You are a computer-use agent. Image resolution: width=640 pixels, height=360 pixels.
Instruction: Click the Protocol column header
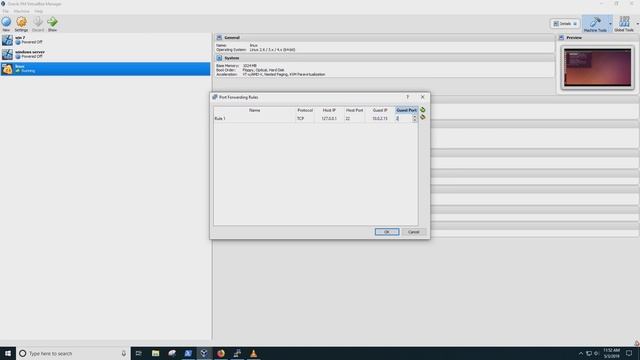click(x=305, y=110)
